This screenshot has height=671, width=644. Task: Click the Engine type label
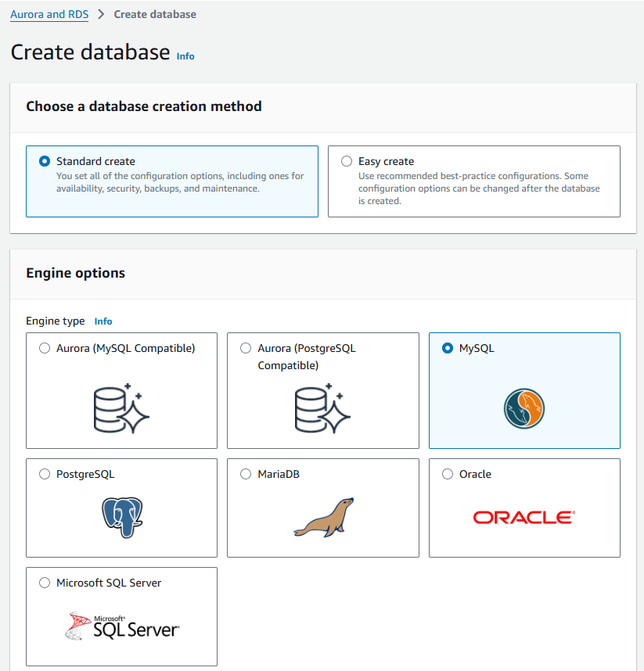[x=56, y=321]
